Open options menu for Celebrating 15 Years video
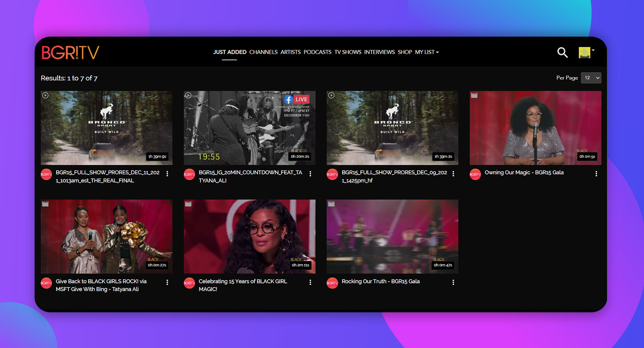The height and width of the screenshot is (348, 644). pyautogui.click(x=310, y=283)
